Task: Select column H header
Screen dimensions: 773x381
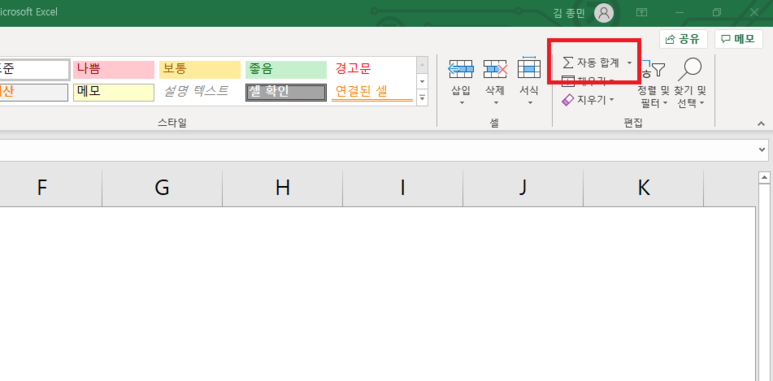Action: 282,188
